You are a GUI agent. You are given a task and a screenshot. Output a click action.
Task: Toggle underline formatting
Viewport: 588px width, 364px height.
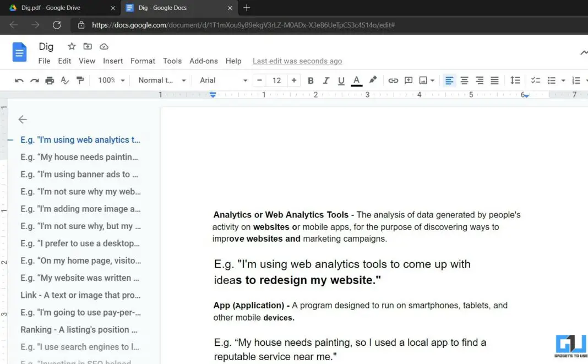tap(341, 80)
